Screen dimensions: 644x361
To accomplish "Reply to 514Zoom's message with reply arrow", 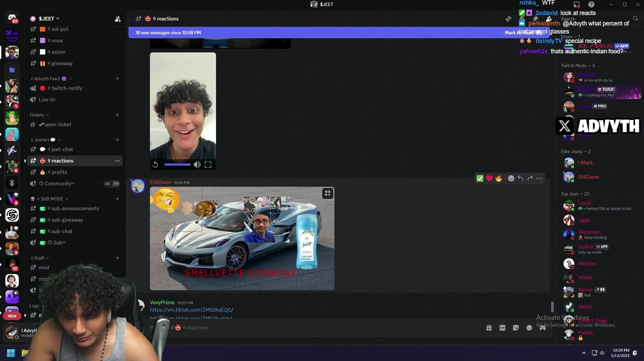I will click(521, 178).
